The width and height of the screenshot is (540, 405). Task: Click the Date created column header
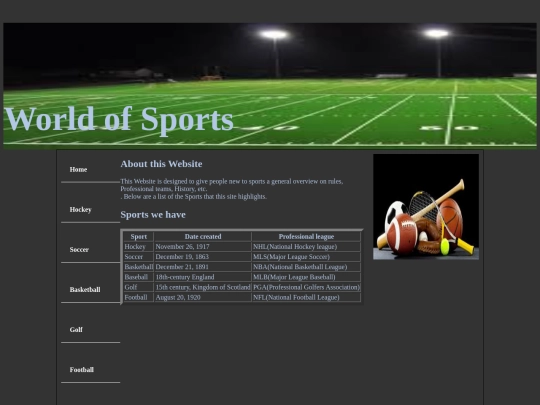click(203, 237)
